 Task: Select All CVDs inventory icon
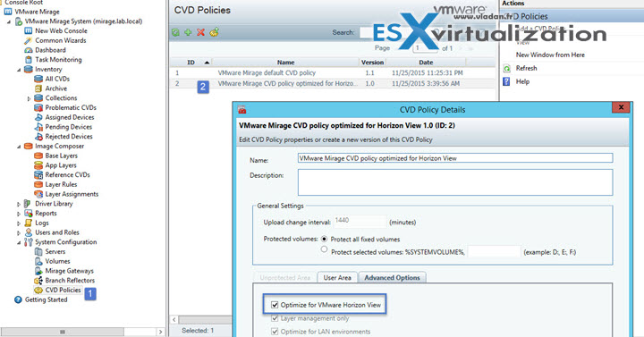38,79
